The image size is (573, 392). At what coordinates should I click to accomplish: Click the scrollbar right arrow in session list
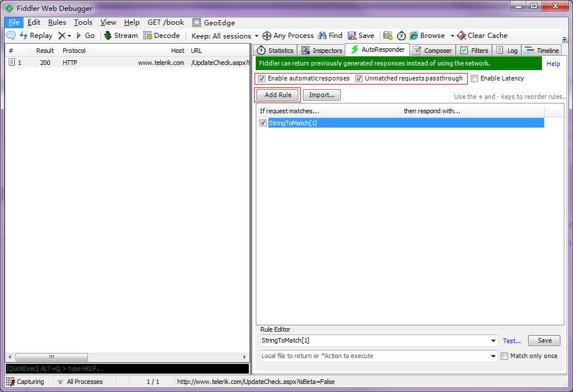[x=244, y=357]
